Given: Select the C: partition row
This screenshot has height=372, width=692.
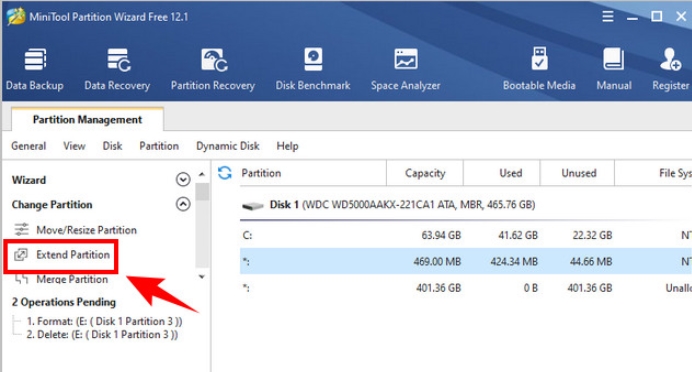Looking at the screenshot, I should pos(466,235).
